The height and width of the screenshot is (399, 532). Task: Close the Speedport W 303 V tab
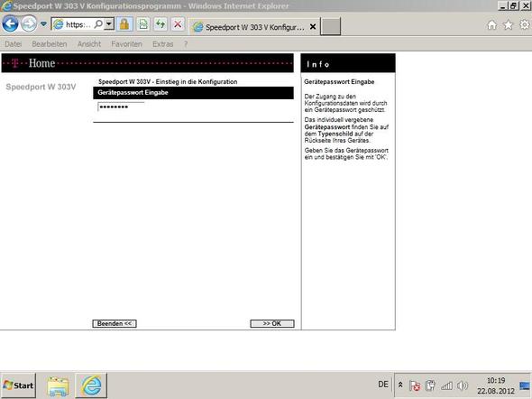pos(313,27)
